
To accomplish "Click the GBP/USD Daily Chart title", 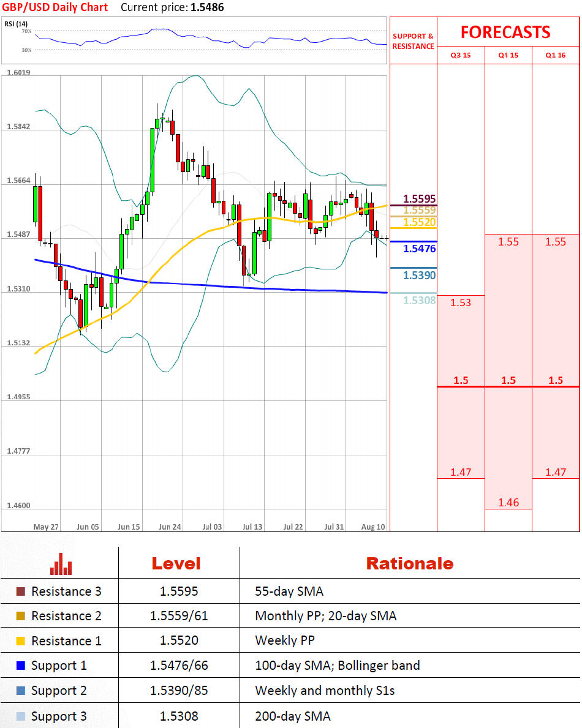I will (55, 7).
